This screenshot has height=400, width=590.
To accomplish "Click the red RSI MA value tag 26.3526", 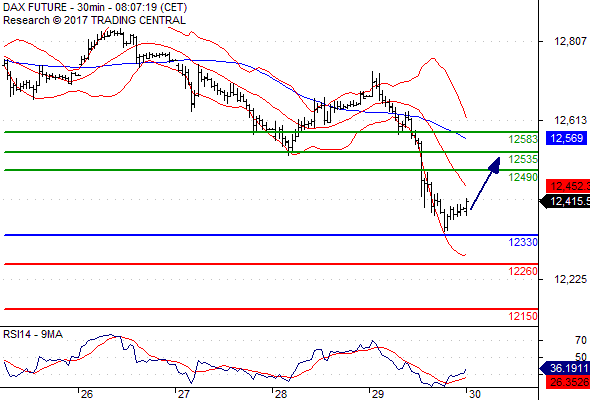I will [568, 382].
